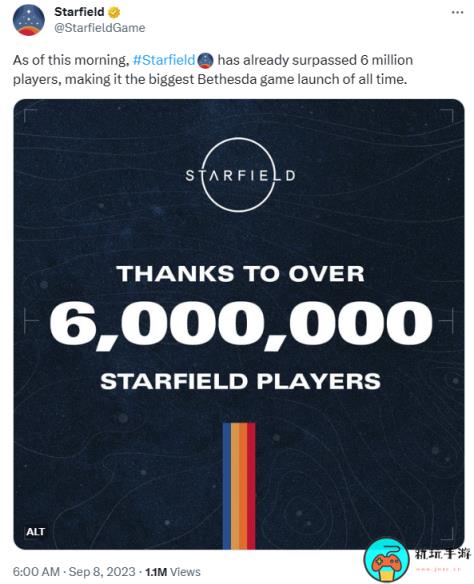Click the circular STARFIELD logo in the image
474x584 pixels.
tap(240, 175)
